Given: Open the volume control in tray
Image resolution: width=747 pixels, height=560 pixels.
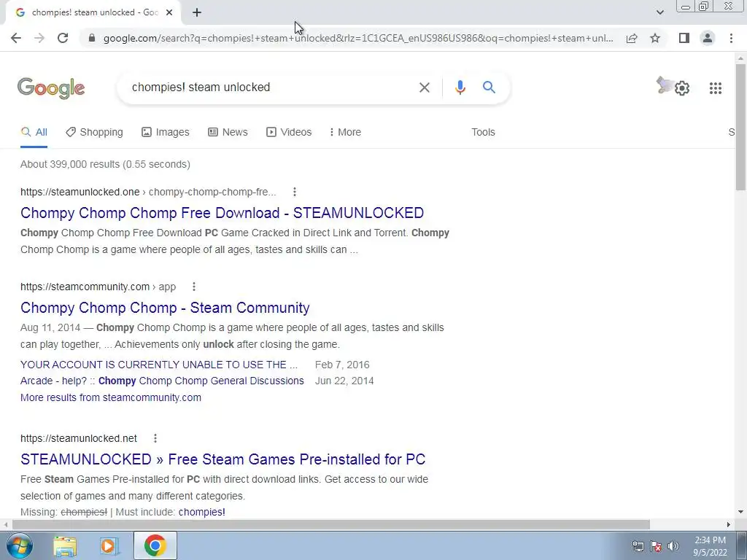Looking at the screenshot, I should (673, 546).
